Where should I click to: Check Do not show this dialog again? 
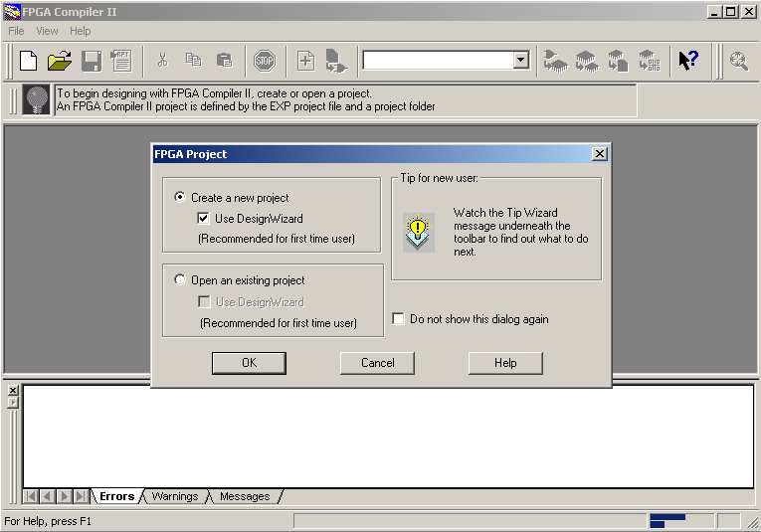399,318
